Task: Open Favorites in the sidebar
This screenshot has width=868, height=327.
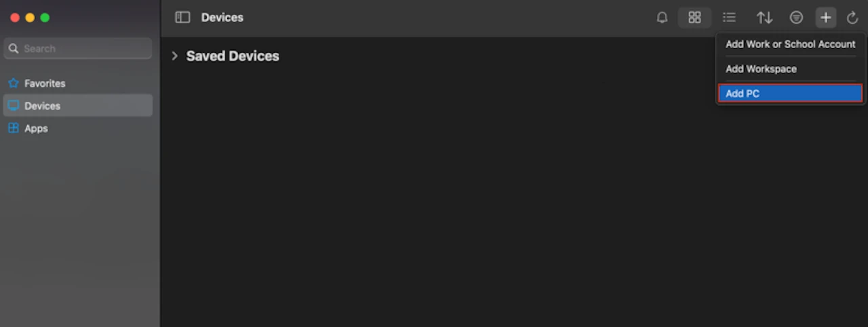Action: (45, 83)
